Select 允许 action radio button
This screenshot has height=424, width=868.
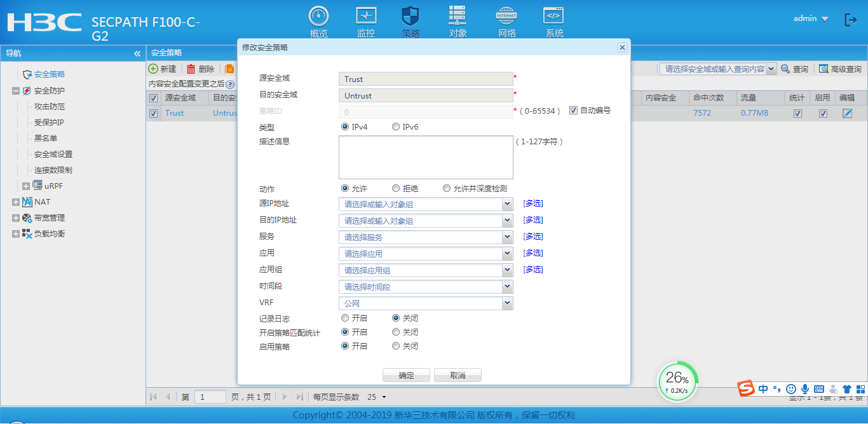(x=345, y=188)
